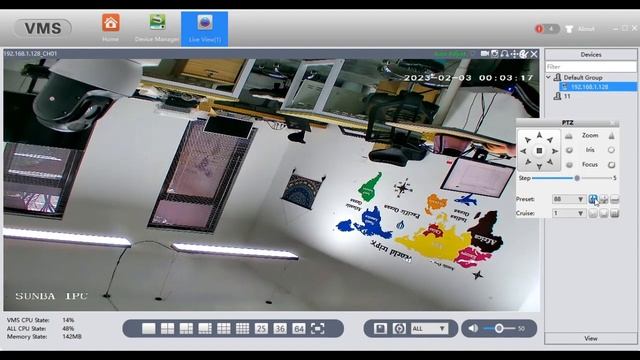
Task: Move camera up-right with diagonal arrow
Action: point(550,140)
